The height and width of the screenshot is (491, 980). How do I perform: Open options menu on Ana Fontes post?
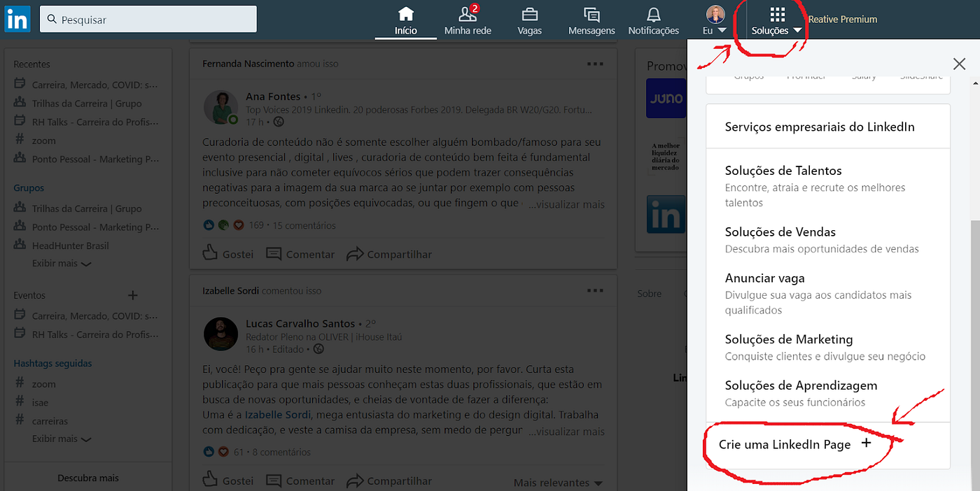click(x=595, y=64)
